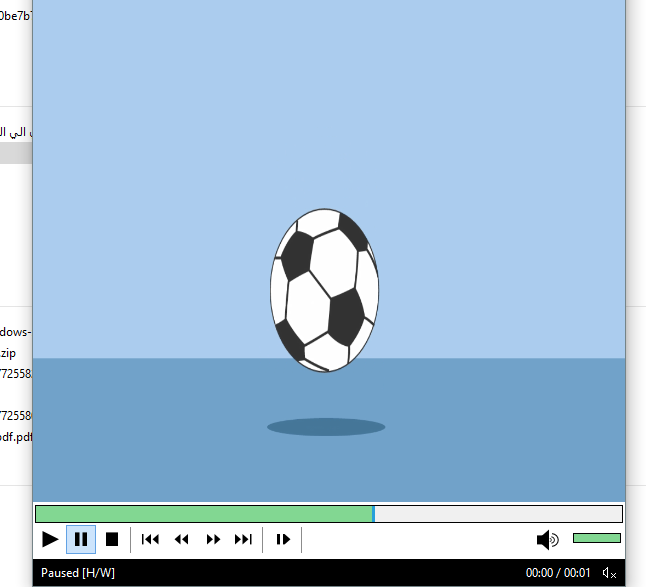Image resolution: width=646 pixels, height=587 pixels.
Task: Stop playback with the Stop button
Action: pyautogui.click(x=112, y=540)
